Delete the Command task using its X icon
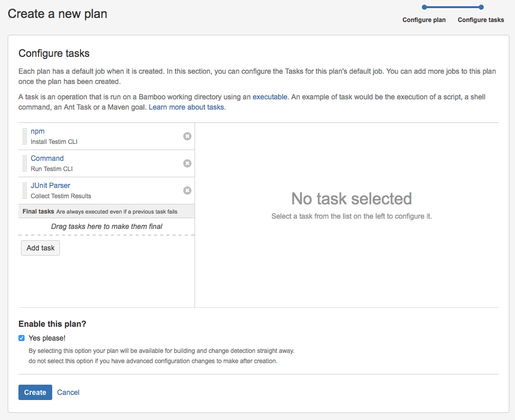 pyautogui.click(x=187, y=163)
